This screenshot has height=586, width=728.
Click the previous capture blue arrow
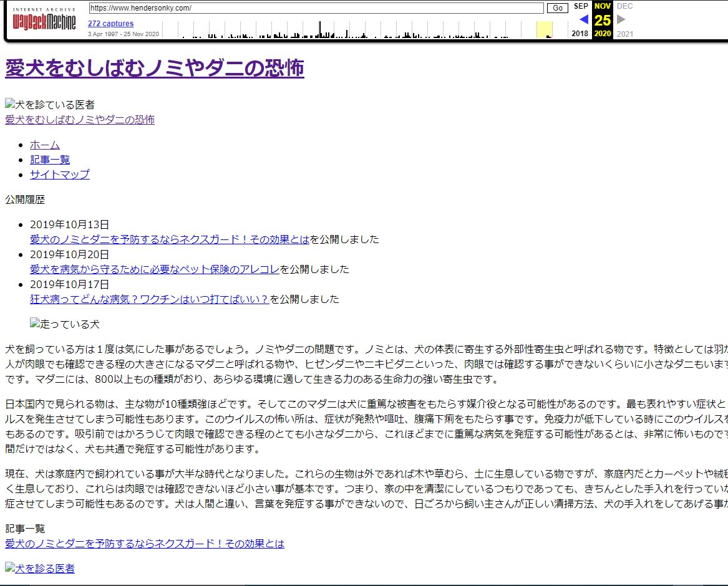point(583,19)
